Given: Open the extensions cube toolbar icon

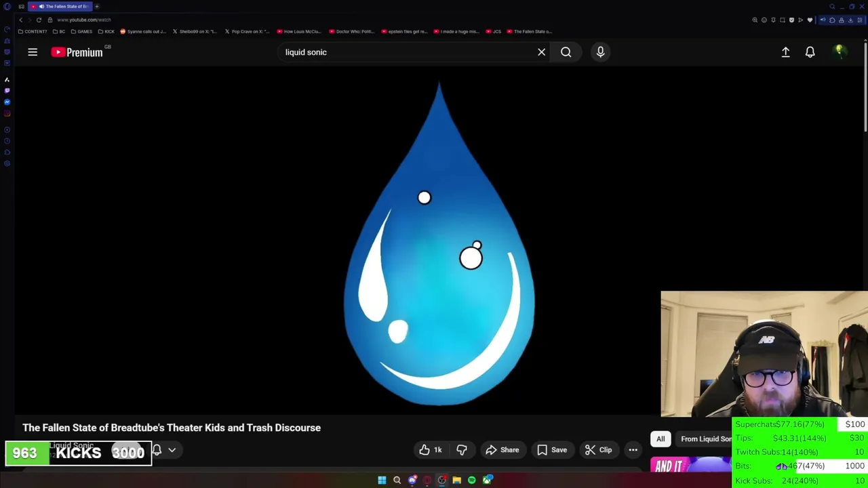Looking at the screenshot, I should [832, 20].
